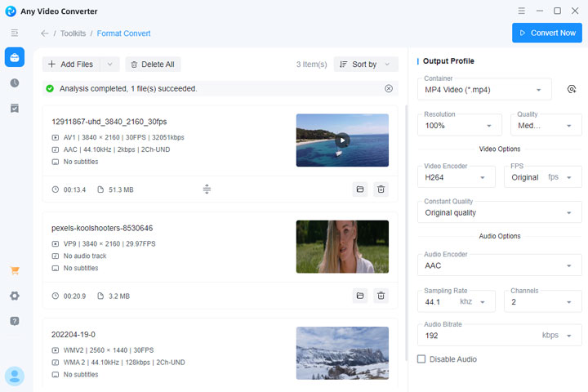Click the Add Files button
Viewport: 588px width, 392px height.
(71, 65)
